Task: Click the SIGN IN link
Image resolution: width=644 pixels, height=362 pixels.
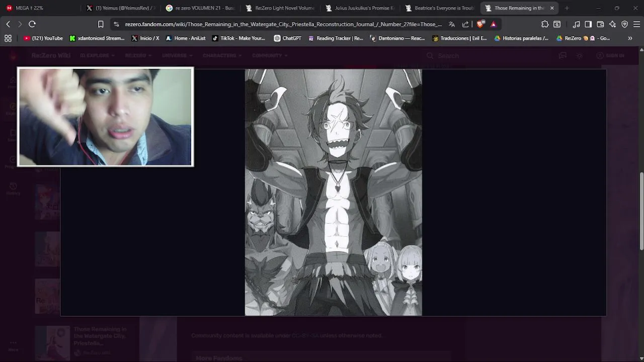Action: click(x=610, y=55)
